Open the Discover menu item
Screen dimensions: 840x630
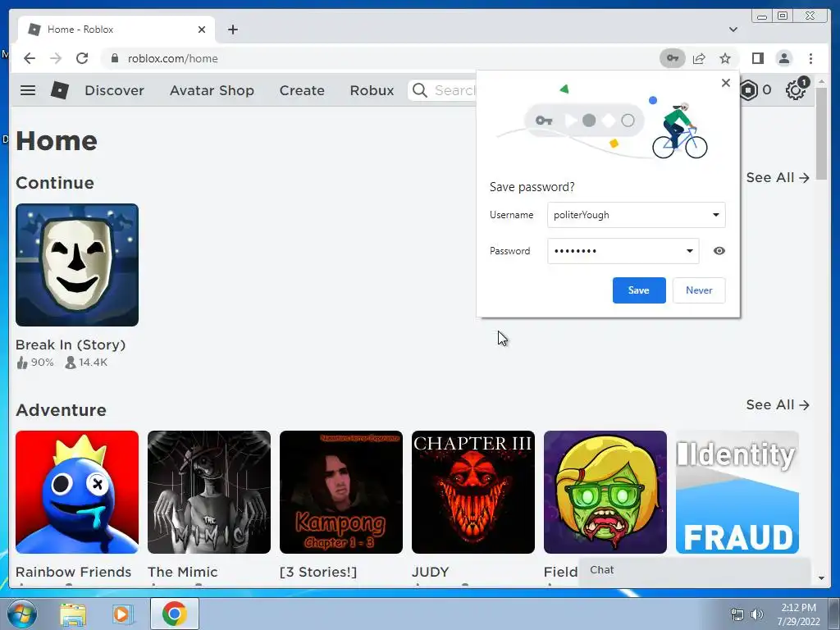point(115,90)
